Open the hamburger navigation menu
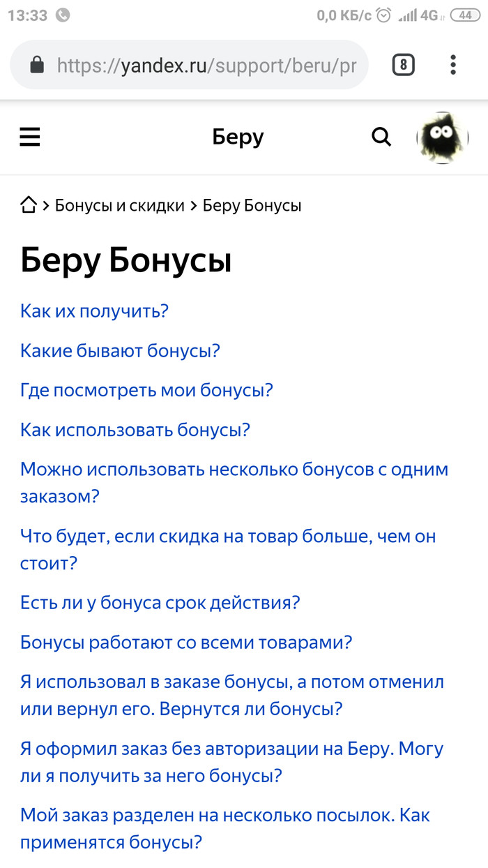Viewport: 488px width, 868px height. coord(30,137)
